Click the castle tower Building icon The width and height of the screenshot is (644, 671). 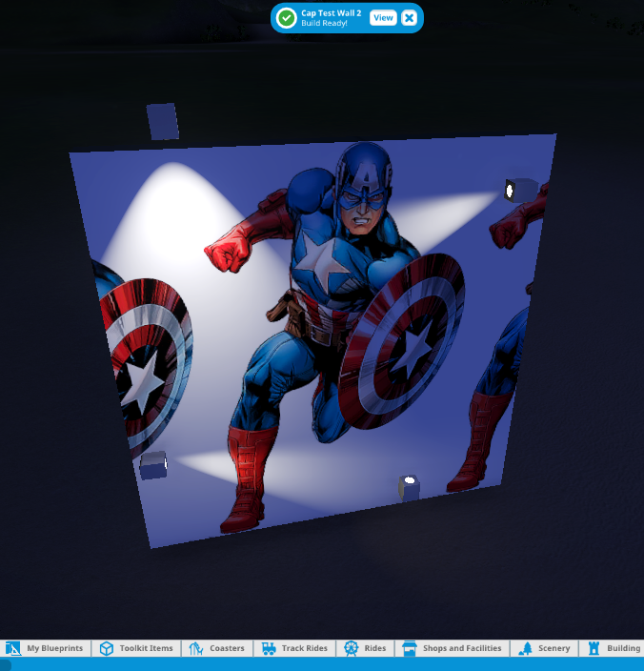pyautogui.click(x=594, y=648)
